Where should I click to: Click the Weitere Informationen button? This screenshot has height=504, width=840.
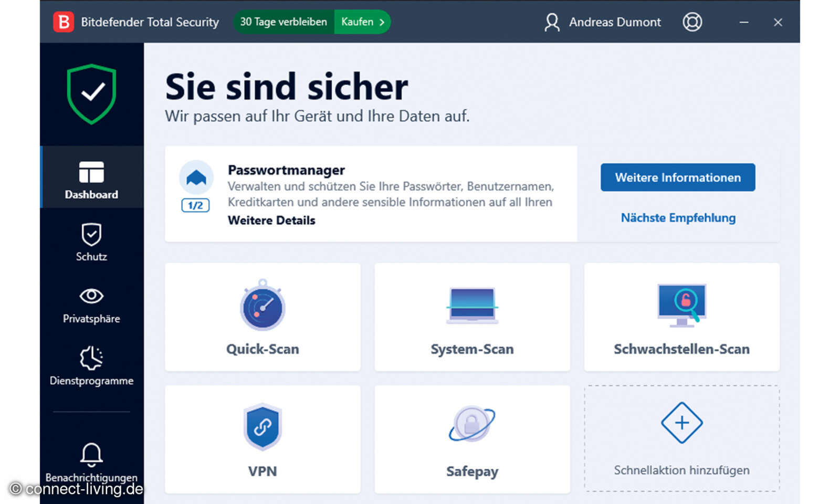pyautogui.click(x=678, y=177)
